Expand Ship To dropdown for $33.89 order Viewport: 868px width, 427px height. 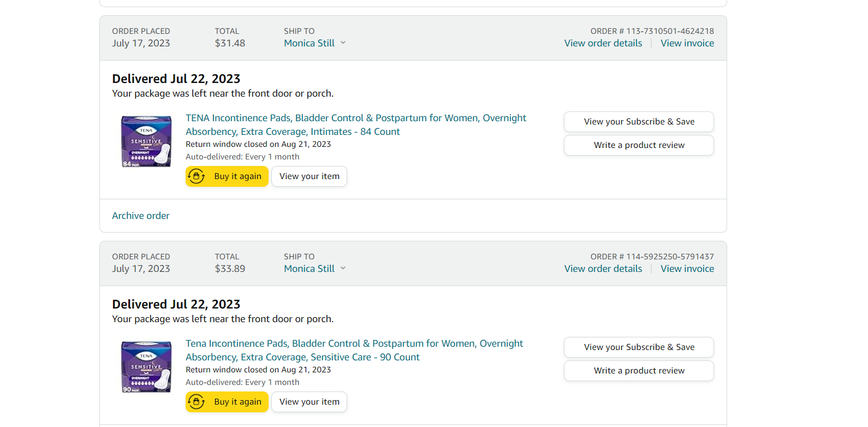point(343,268)
